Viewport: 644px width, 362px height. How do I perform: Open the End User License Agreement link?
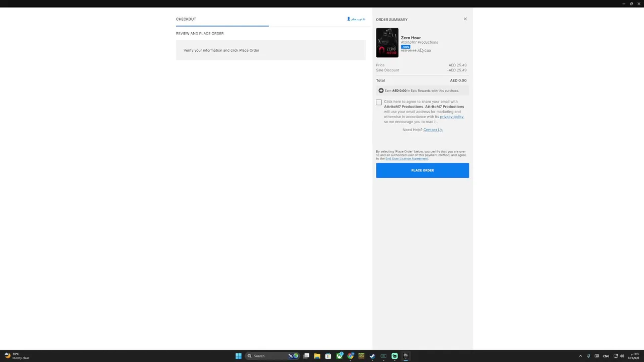(407, 158)
